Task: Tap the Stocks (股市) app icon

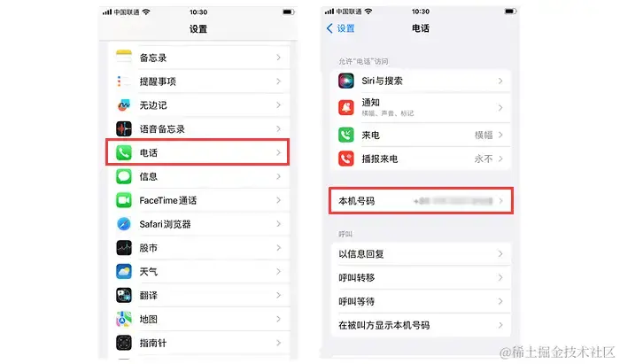Action: point(124,248)
